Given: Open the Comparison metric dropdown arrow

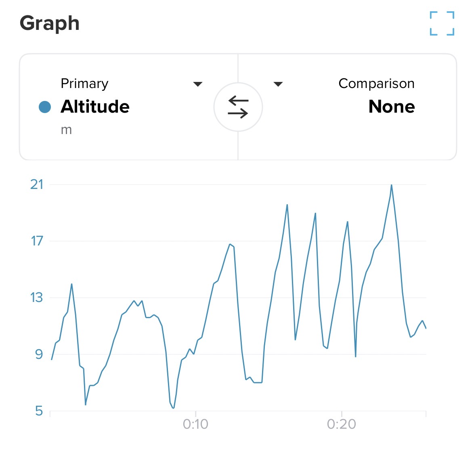Looking at the screenshot, I should pos(278,84).
